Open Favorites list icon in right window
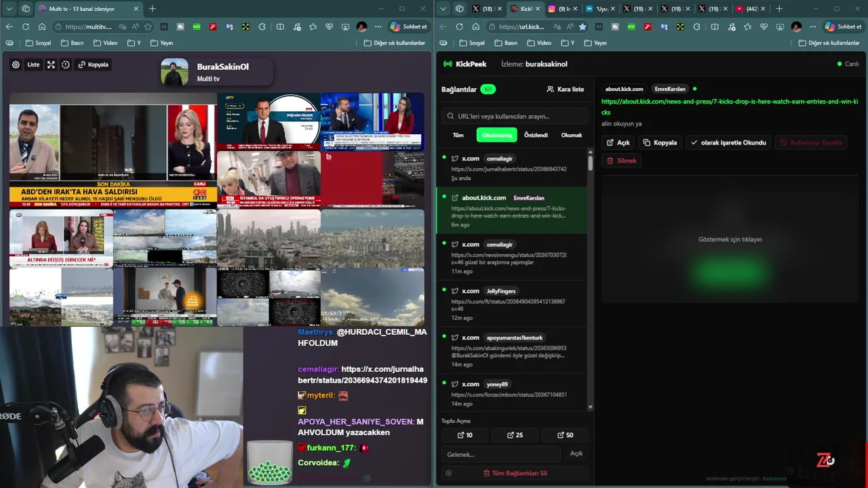This screenshot has height=488, width=868. [x=747, y=26]
